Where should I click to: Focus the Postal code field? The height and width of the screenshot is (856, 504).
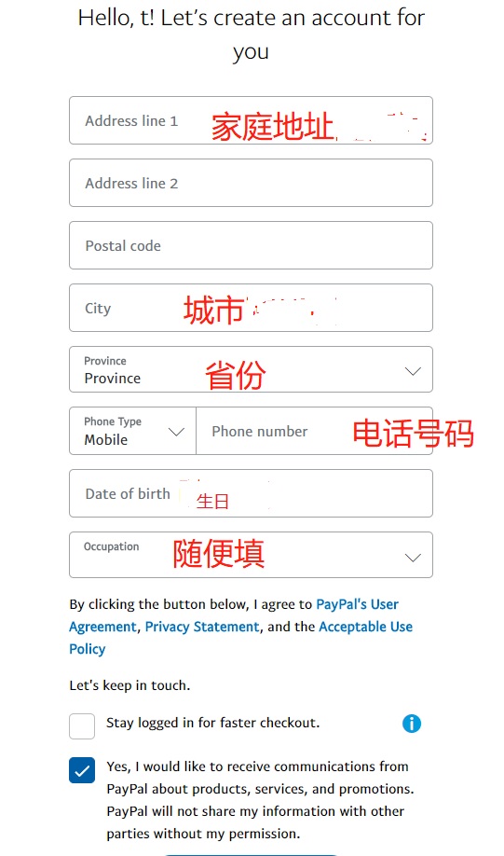coord(251,245)
